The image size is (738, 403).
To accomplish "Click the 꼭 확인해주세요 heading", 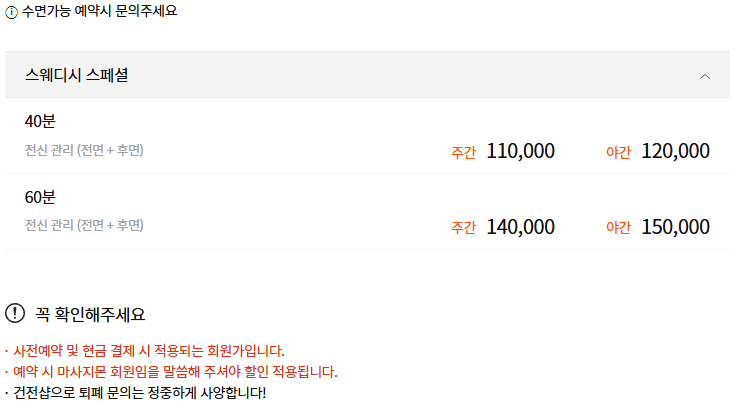I will [x=90, y=314].
